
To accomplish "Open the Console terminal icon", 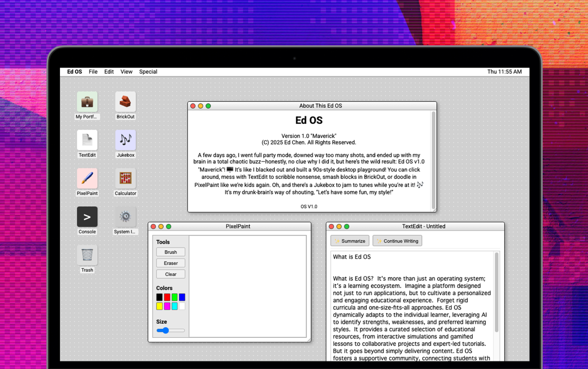I will (x=87, y=217).
